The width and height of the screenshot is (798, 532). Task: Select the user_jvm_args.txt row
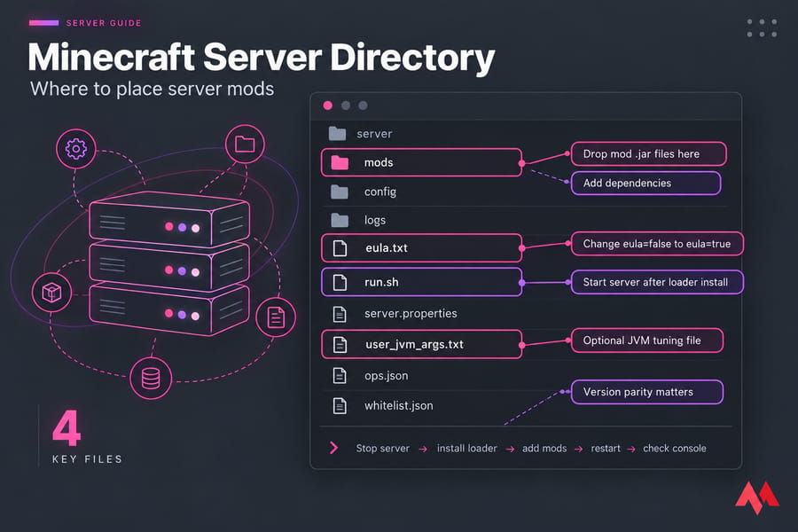[422, 345]
